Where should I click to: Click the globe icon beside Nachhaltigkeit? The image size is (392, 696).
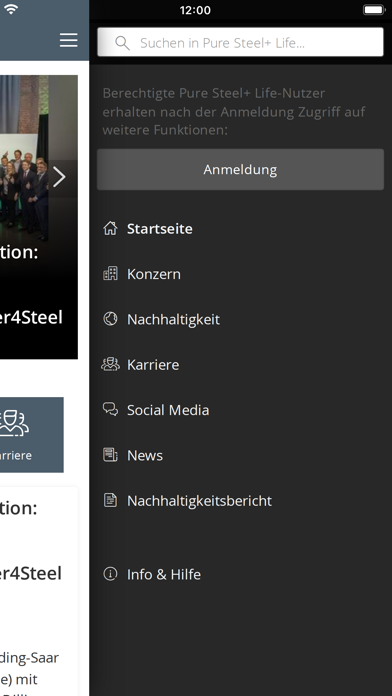coord(110,319)
